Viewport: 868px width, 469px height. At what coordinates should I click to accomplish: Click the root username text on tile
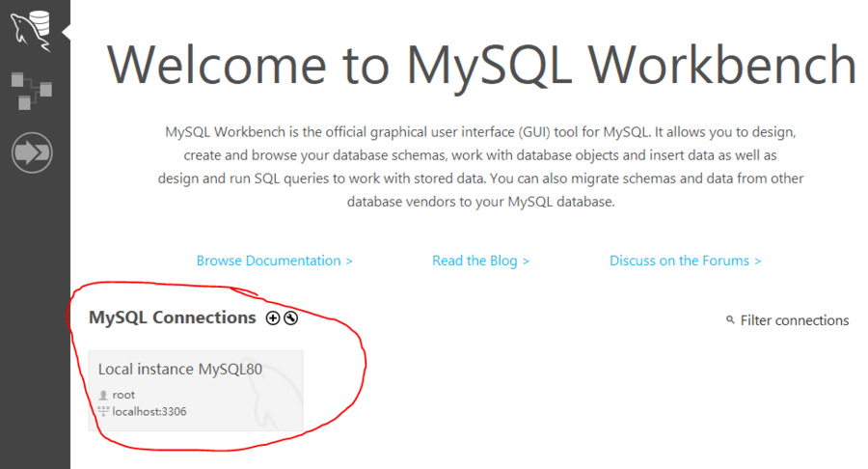(123, 395)
